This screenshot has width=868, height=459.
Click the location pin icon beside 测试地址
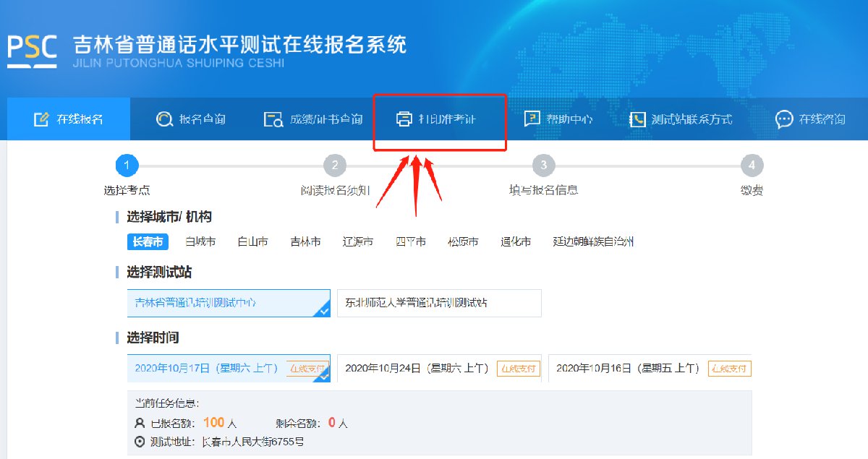tap(140, 441)
